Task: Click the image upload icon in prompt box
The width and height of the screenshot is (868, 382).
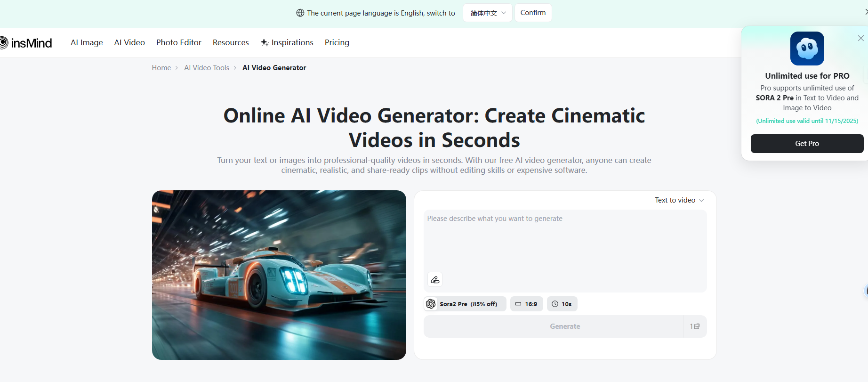Action: click(435, 280)
